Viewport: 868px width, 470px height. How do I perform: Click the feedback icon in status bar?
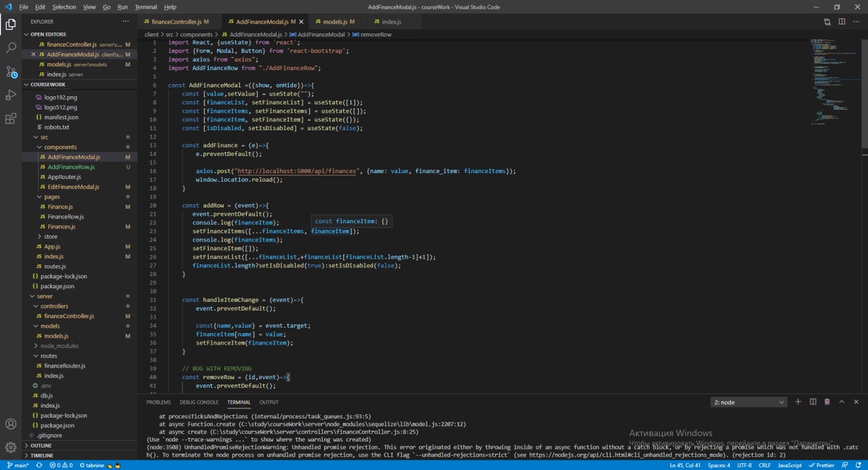pos(845,465)
